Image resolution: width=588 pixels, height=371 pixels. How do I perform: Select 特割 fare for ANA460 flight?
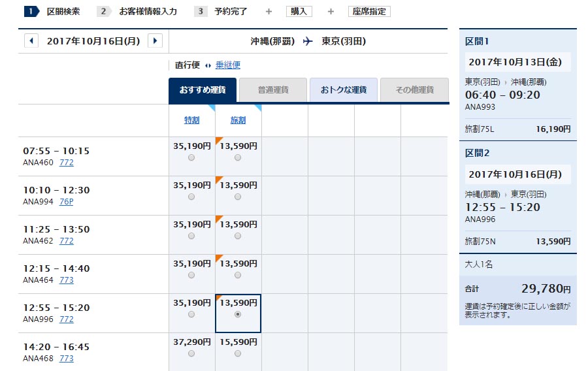(x=191, y=157)
